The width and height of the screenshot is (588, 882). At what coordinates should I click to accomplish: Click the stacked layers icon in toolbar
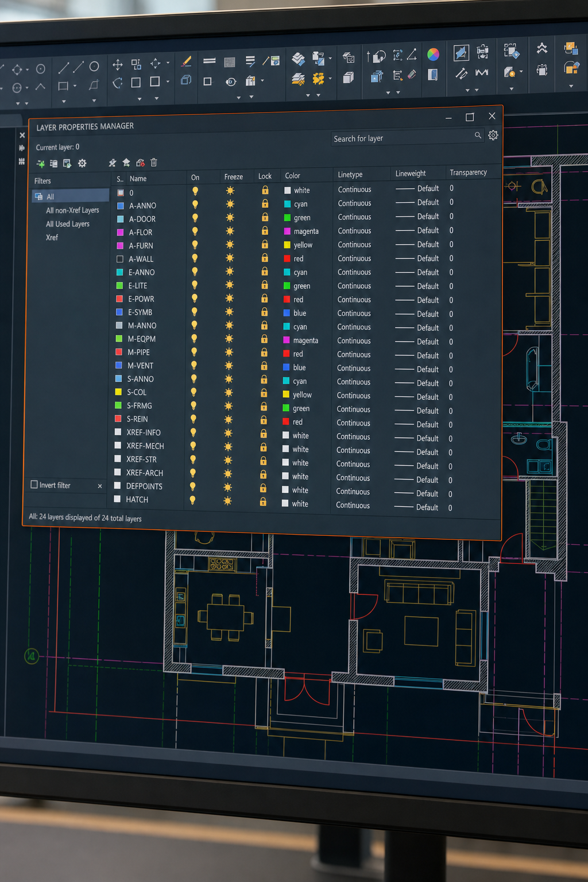[299, 59]
